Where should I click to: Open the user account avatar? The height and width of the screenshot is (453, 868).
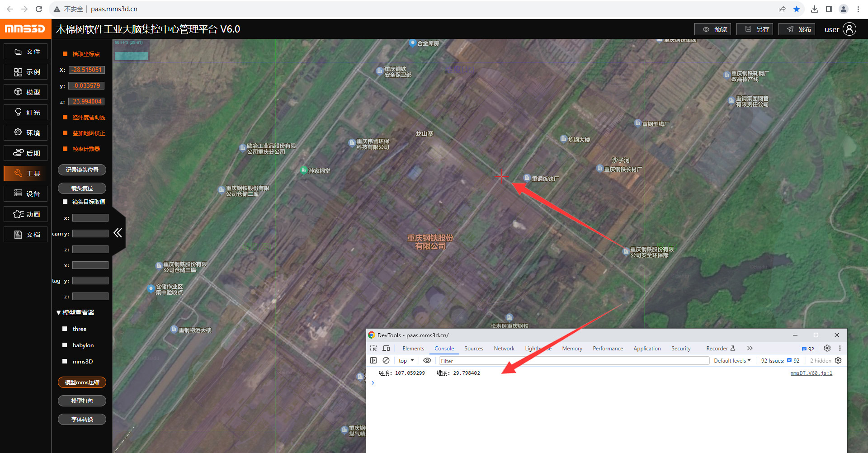(849, 29)
